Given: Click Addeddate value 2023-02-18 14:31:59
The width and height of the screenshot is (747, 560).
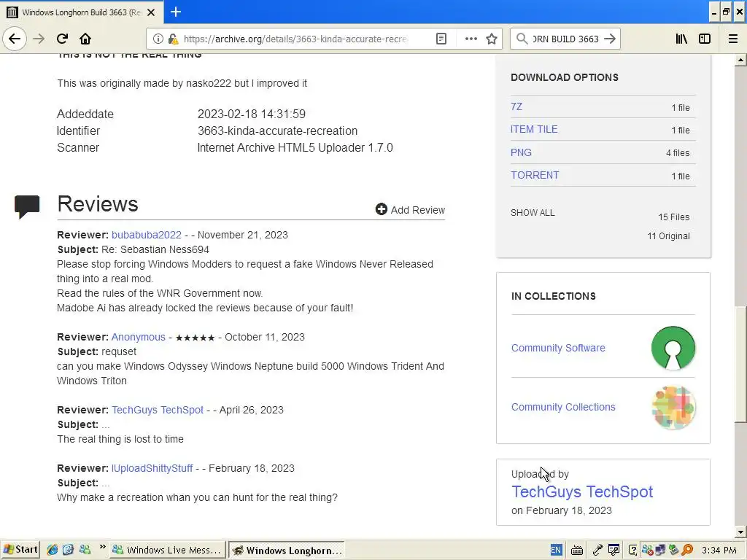Looking at the screenshot, I should tap(252, 114).
